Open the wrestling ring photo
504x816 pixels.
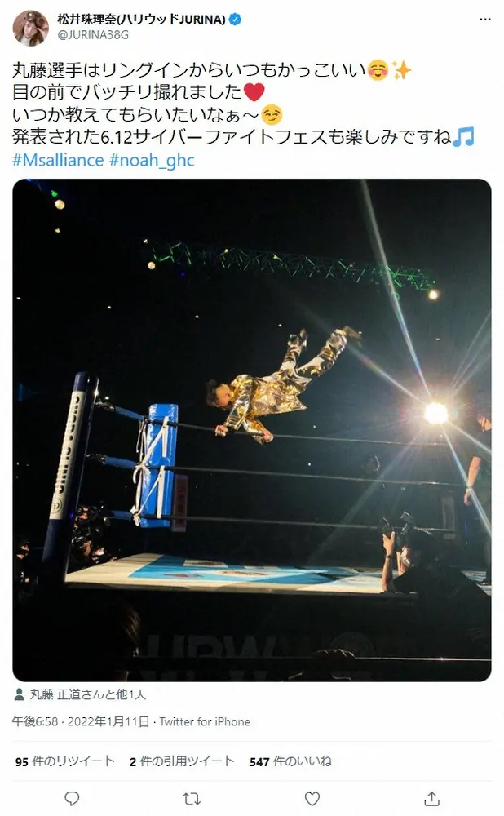252,430
